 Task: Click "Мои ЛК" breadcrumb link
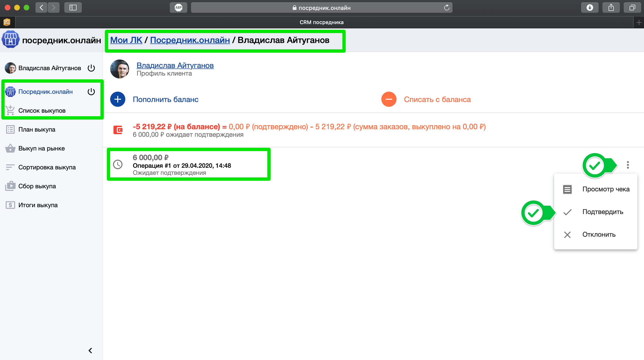coord(126,40)
